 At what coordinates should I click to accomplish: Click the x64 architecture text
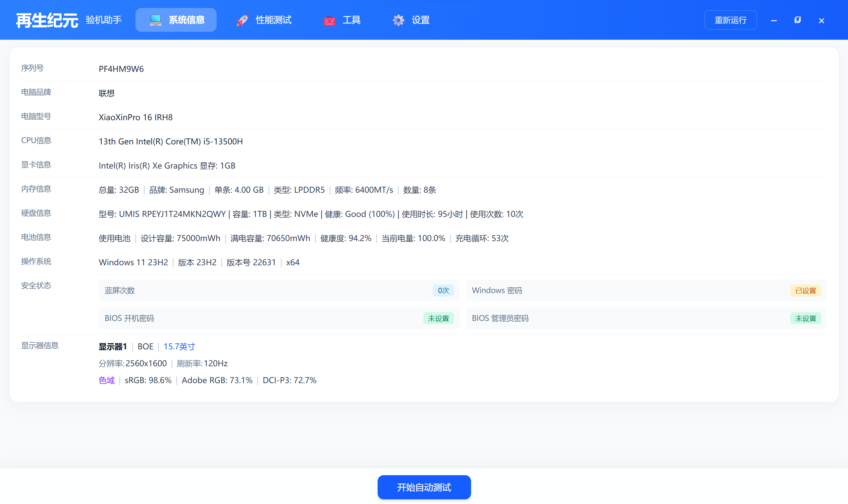292,262
